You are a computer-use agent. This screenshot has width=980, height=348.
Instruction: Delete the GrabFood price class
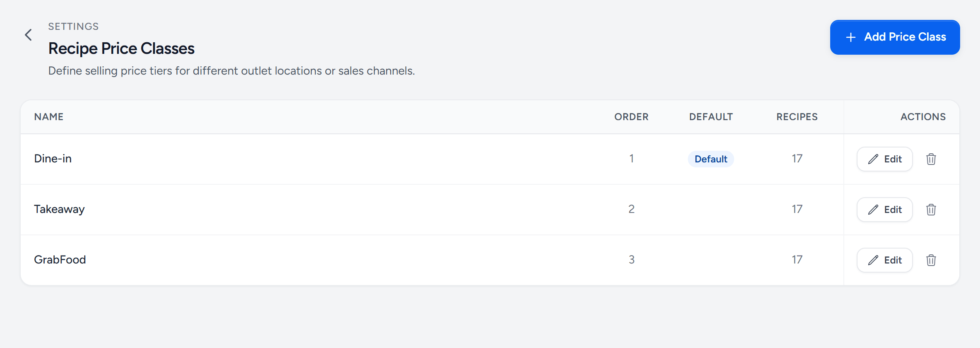(x=931, y=260)
